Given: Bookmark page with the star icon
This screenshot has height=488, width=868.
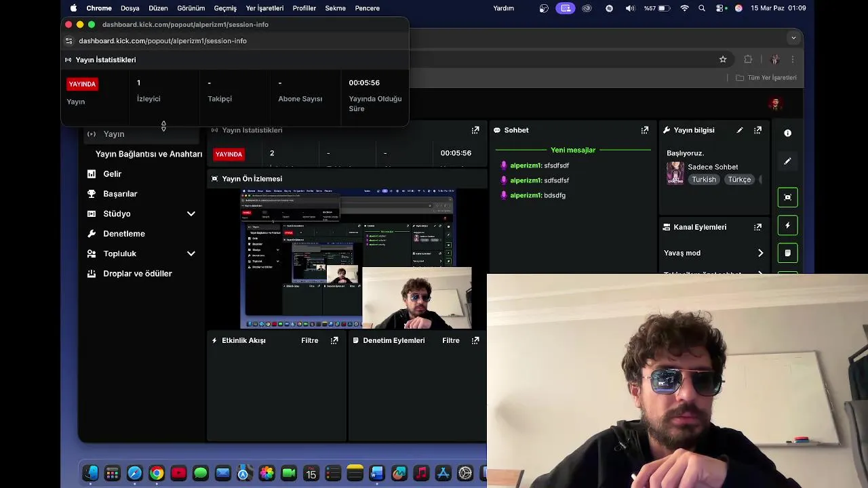Looking at the screenshot, I should 723,60.
